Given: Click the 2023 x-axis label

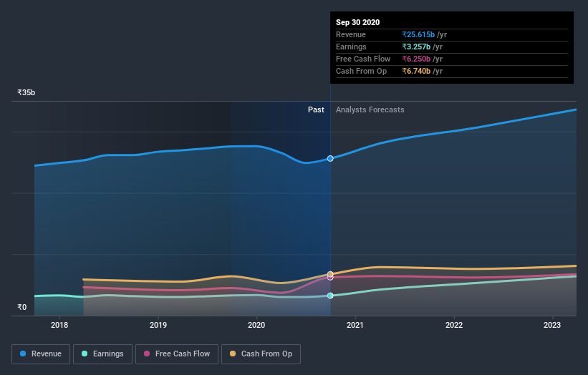Looking at the screenshot, I should pyautogui.click(x=552, y=325).
